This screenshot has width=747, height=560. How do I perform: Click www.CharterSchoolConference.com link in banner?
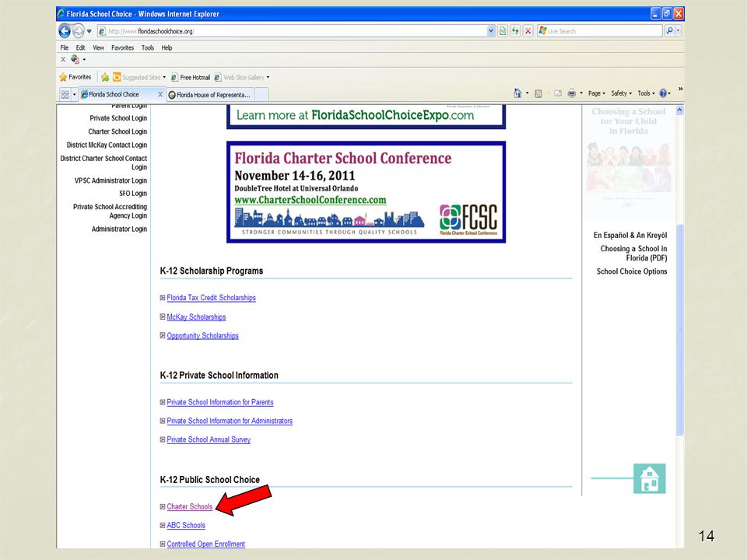coord(310,200)
